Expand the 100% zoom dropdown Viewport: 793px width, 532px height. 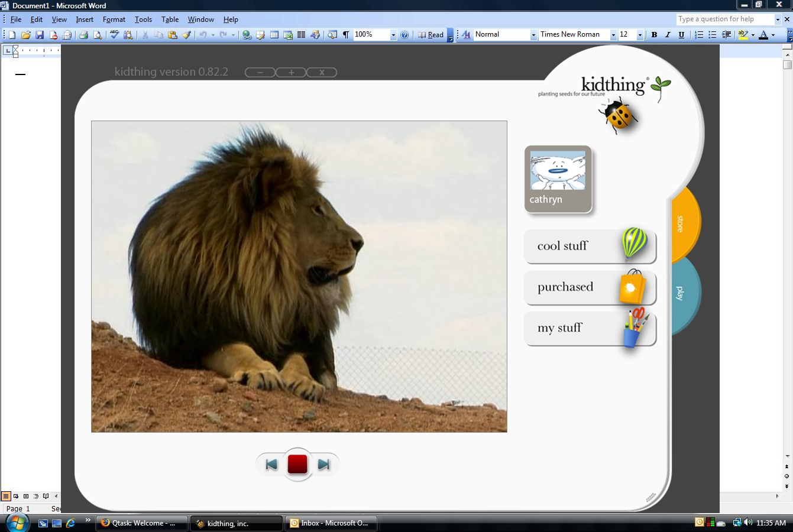[x=393, y=35]
